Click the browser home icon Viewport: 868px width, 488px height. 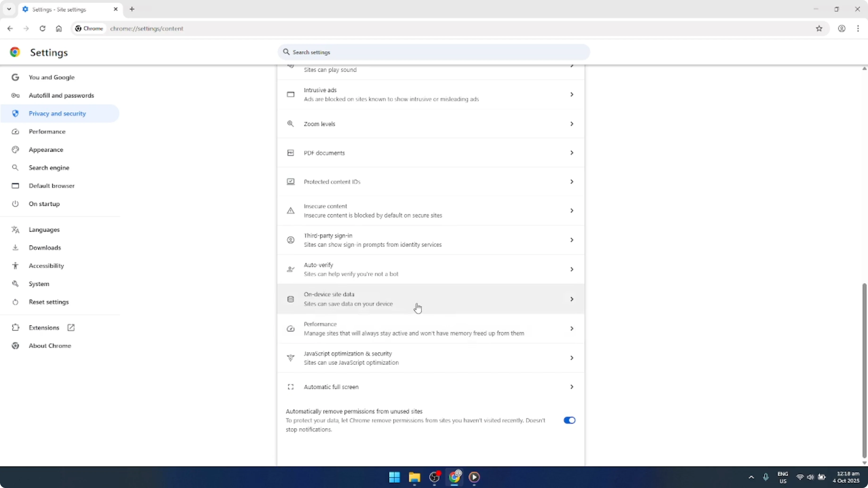[59, 29]
